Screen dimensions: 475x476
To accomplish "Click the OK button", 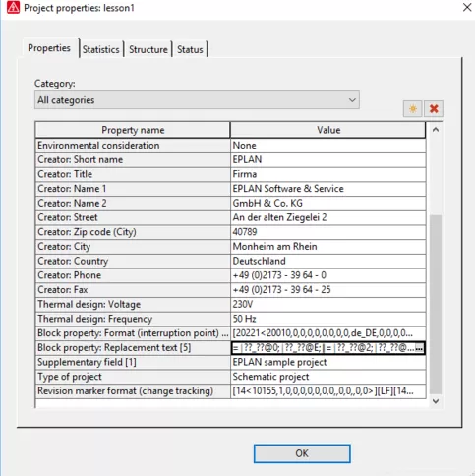I will coord(302,453).
